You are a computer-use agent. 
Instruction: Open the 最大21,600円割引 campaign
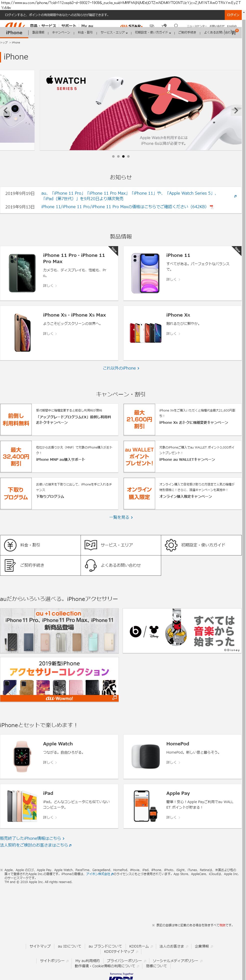pyautogui.click(x=182, y=420)
